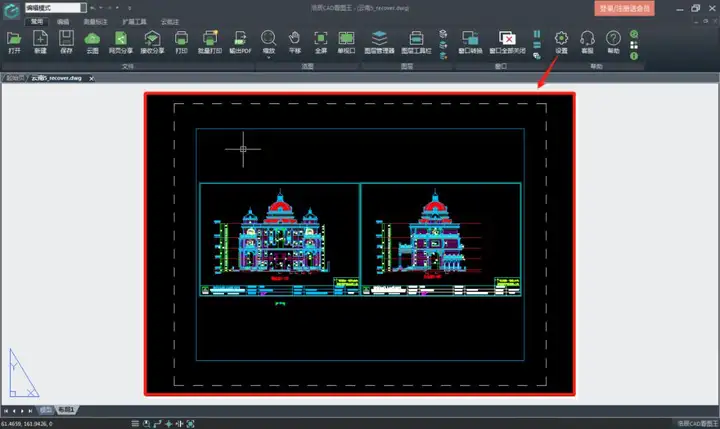Click the top small layer tool icon
This screenshot has height=429, width=720.
(x=443, y=34)
